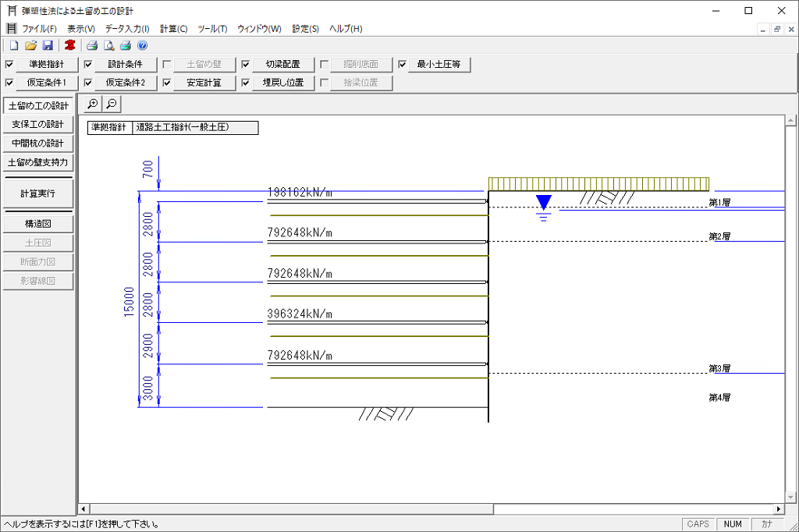Toggle the 埋戻し位置 checkbox
This screenshot has width=799, height=532.
tap(245, 83)
